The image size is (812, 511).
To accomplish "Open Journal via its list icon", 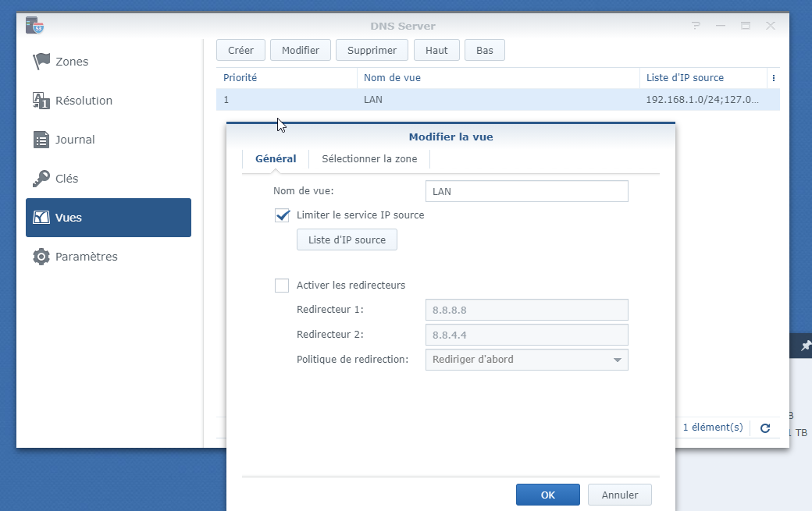I will pos(41,140).
